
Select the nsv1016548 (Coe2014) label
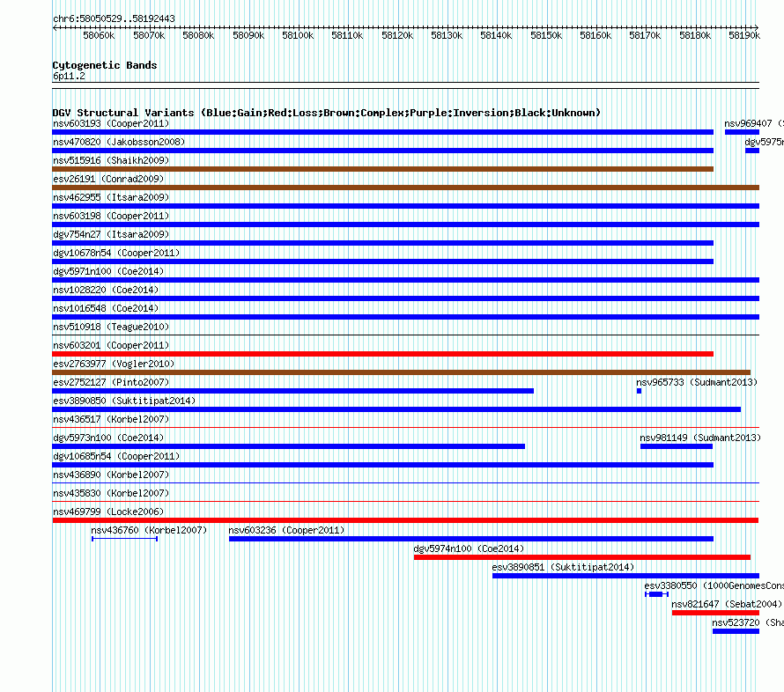(106, 308)
